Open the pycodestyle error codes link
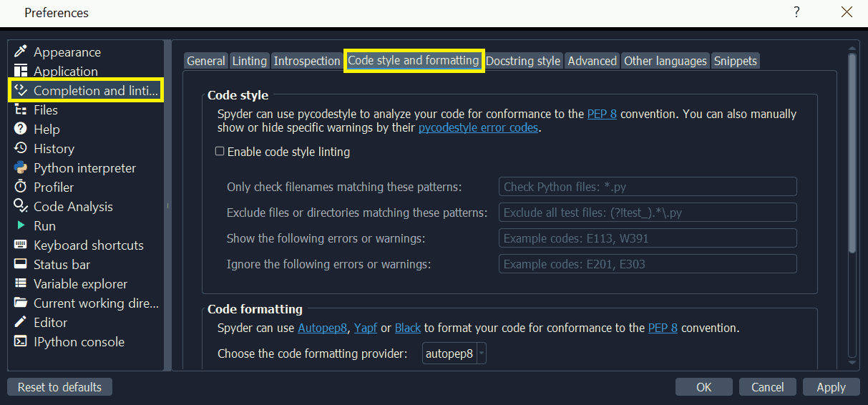868x405 pixels. click(x=478, y=128)
